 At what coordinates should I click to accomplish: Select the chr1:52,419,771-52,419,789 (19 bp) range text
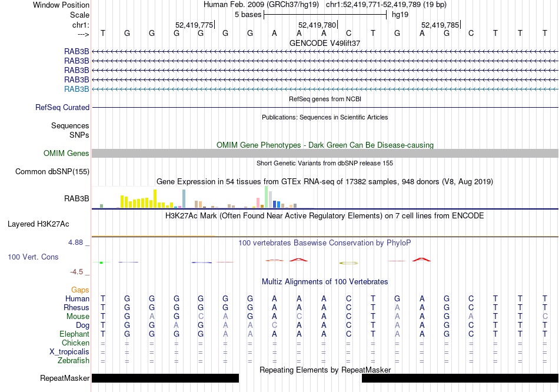(x=386, y=5)
